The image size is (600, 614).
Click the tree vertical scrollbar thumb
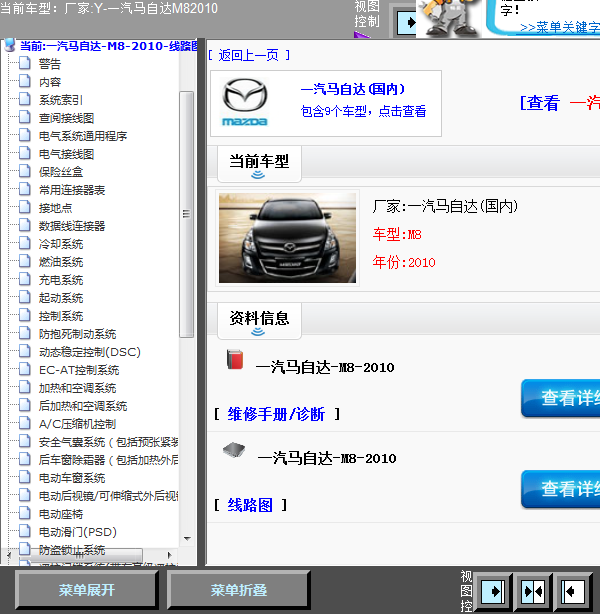click(186, 214)
